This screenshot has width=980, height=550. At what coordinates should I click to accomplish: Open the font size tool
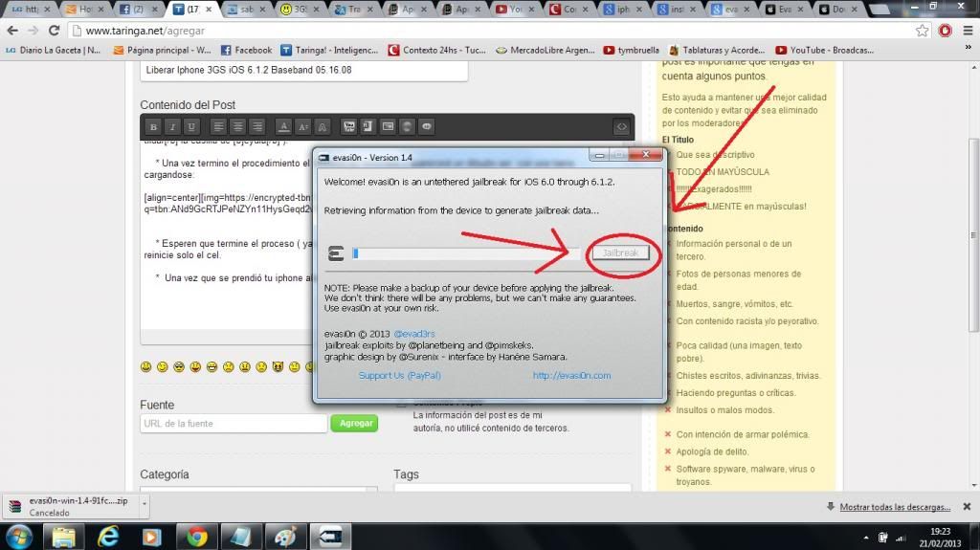[303, 127]
